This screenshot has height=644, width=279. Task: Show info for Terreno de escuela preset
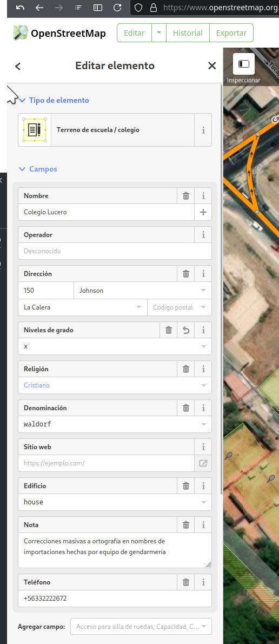[x=203, y=130]
